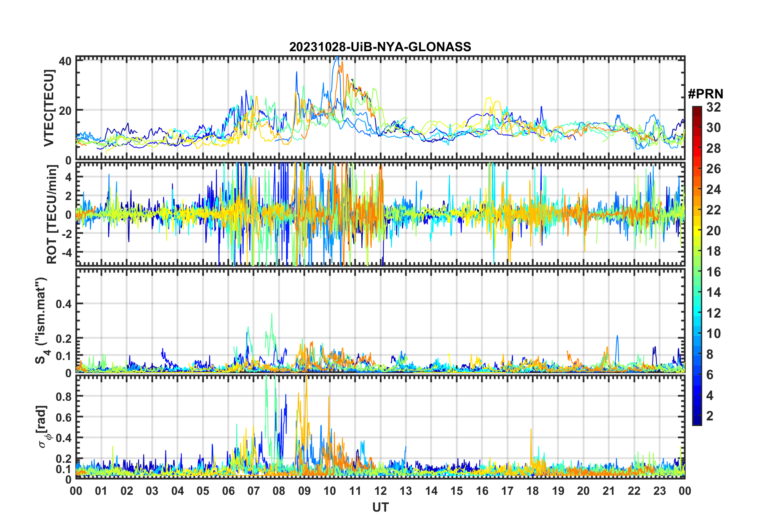Screen dimensions: 761x532
Task: Select colorbar tick label 24
Action: (713, 190)
